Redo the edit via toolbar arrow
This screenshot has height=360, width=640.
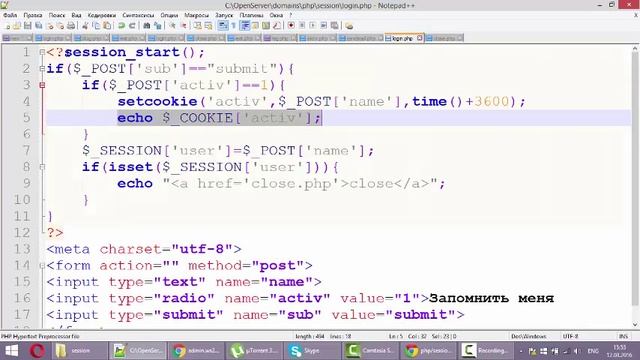(x=132, y=26)
